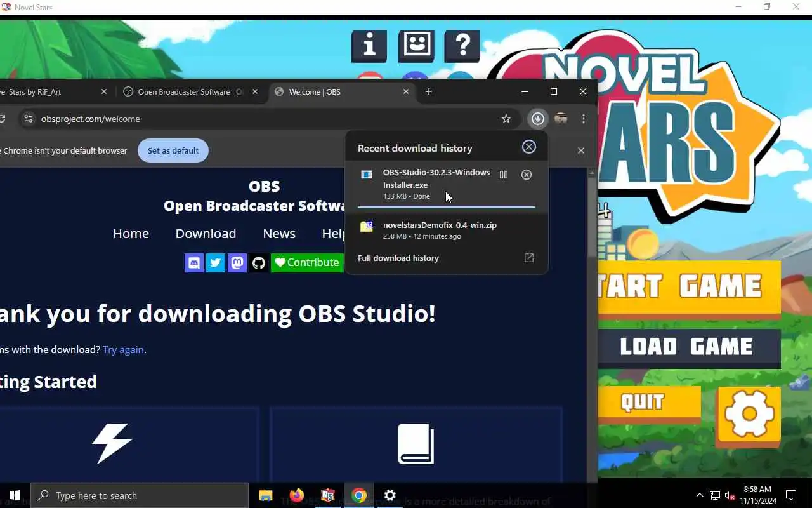Open File Explorer from taskbar

pyautogui.click(x=265, y=495)
